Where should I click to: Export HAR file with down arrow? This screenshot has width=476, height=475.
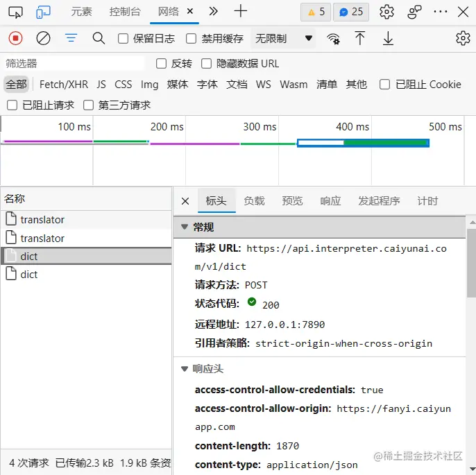(x=388, y=39)
